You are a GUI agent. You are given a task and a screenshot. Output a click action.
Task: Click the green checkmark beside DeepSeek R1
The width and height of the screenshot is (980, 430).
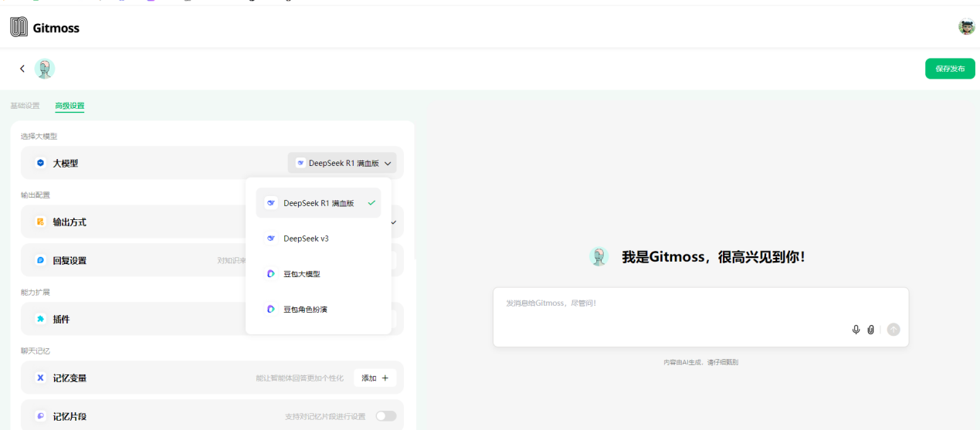pyautogui.click(x=371, y=203)
